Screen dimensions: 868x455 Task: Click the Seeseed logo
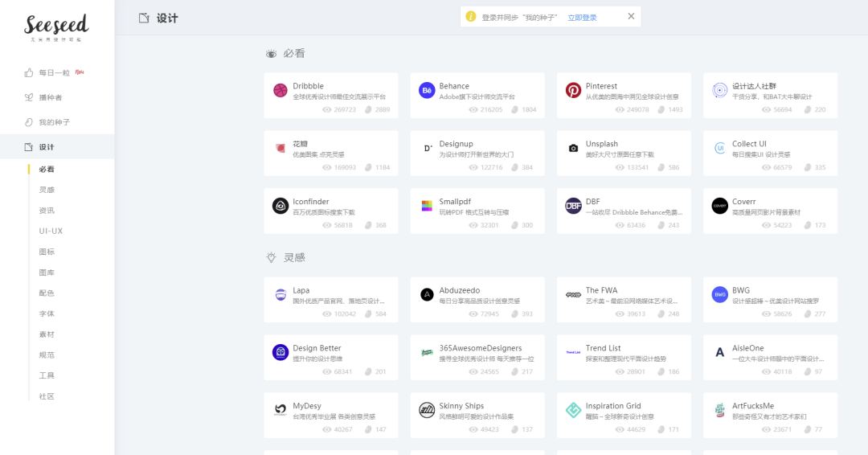(56, 27)
